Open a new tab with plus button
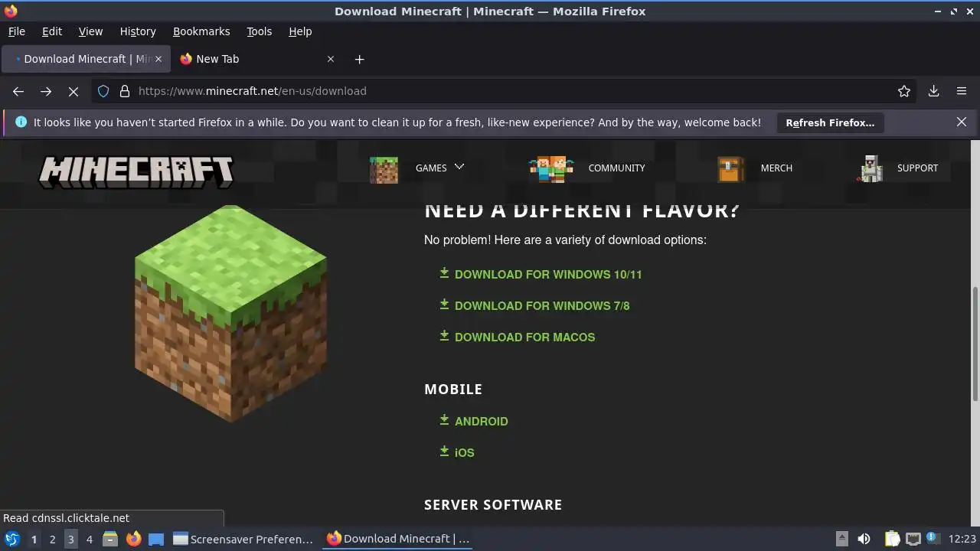This screenshot has height=551, width=980. pos(360,59)
